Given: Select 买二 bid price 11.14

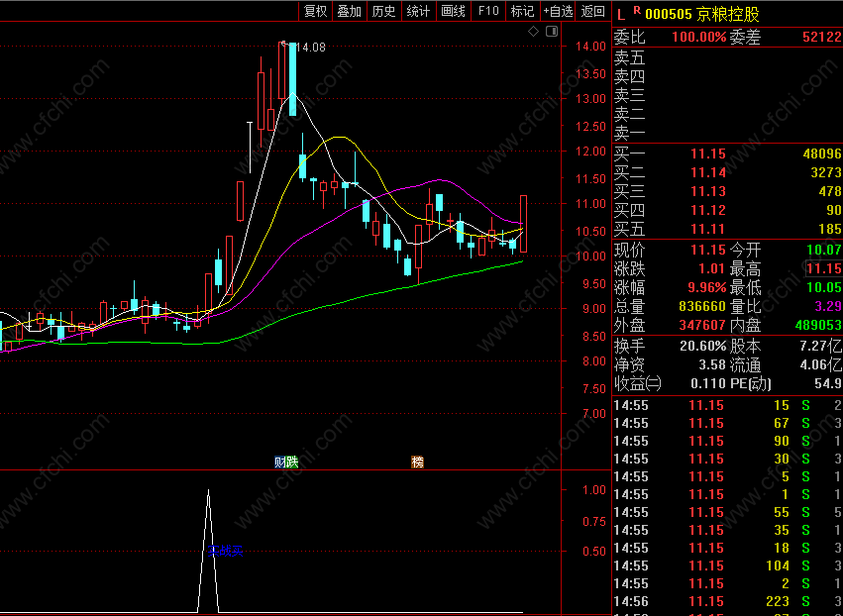Looking at the screenshot, I should tap(708, 173).
